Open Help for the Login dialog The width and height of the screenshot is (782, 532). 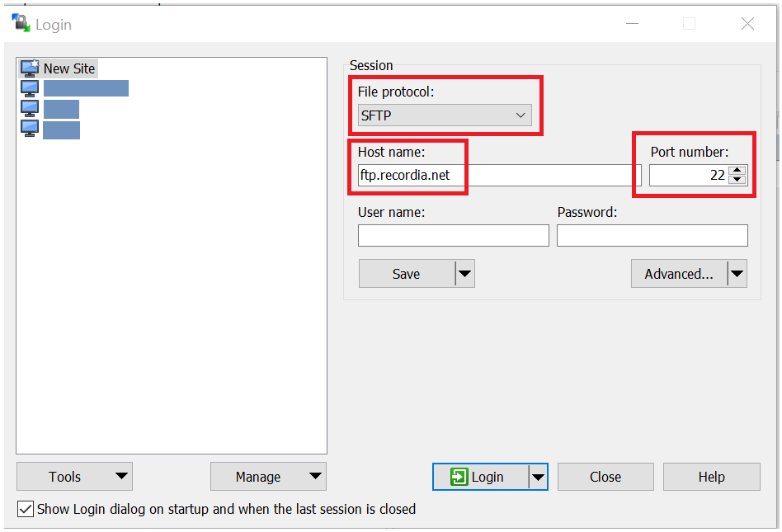tap(712, 477)
